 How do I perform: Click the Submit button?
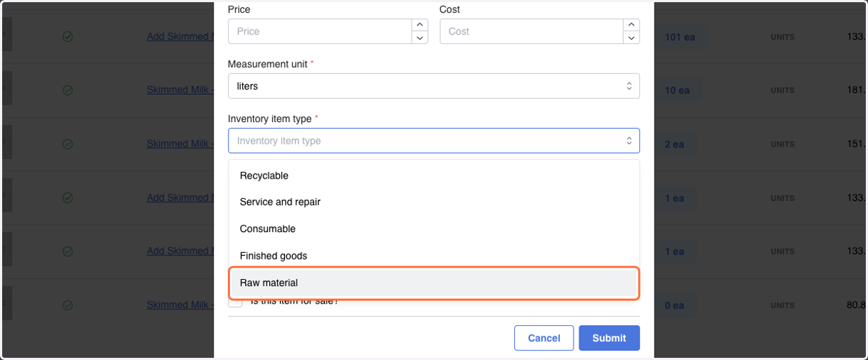[609, 338]
